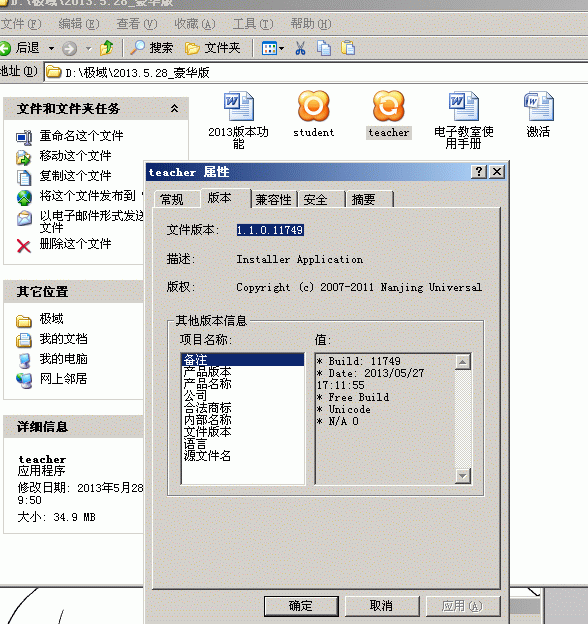Open the 收藏(A) menu

(195, 24)
